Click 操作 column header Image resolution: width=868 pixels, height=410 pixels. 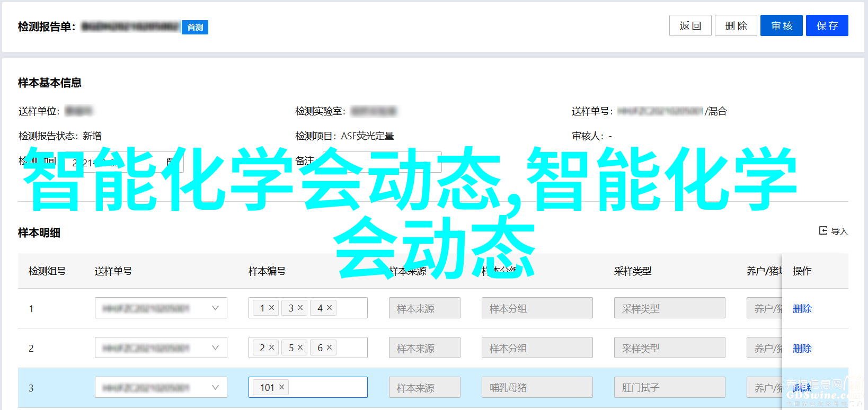(x=802, y=271)
